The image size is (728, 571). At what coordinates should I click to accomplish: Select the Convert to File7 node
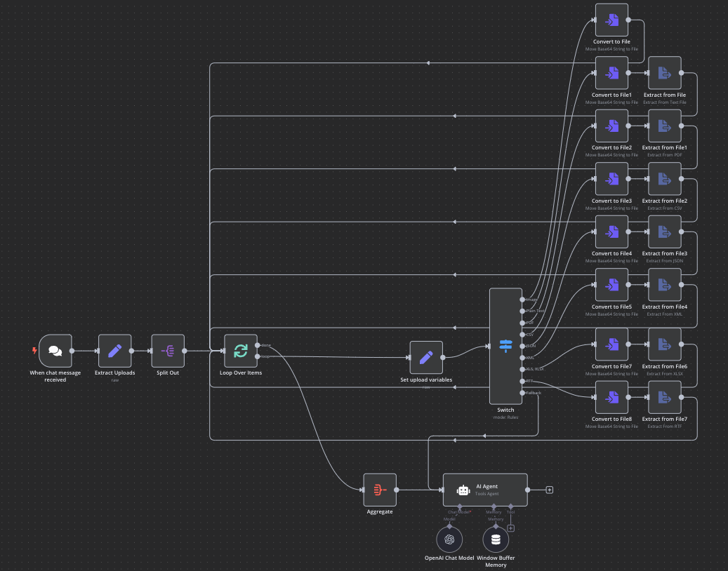[612, 344]
